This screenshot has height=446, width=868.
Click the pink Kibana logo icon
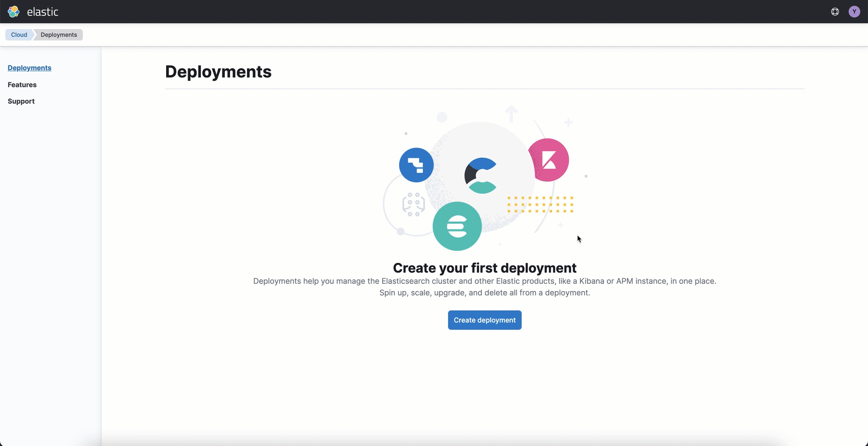pos(549,160)
